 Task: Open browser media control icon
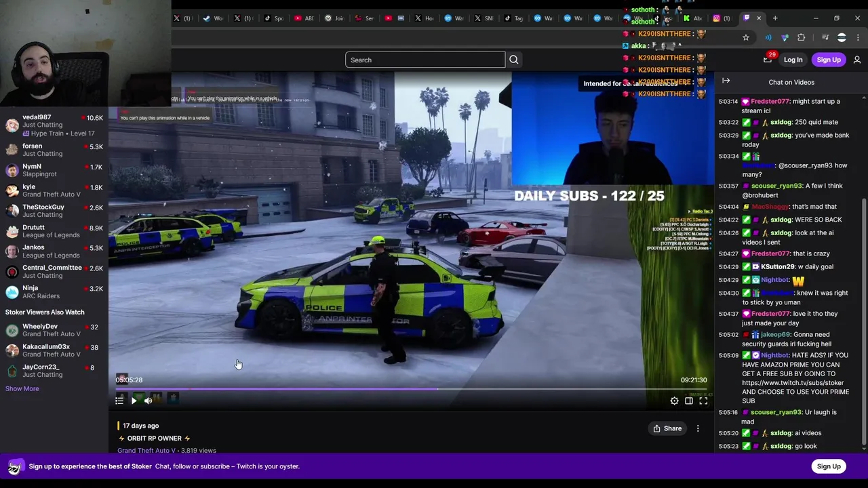(x=825, y=37)
